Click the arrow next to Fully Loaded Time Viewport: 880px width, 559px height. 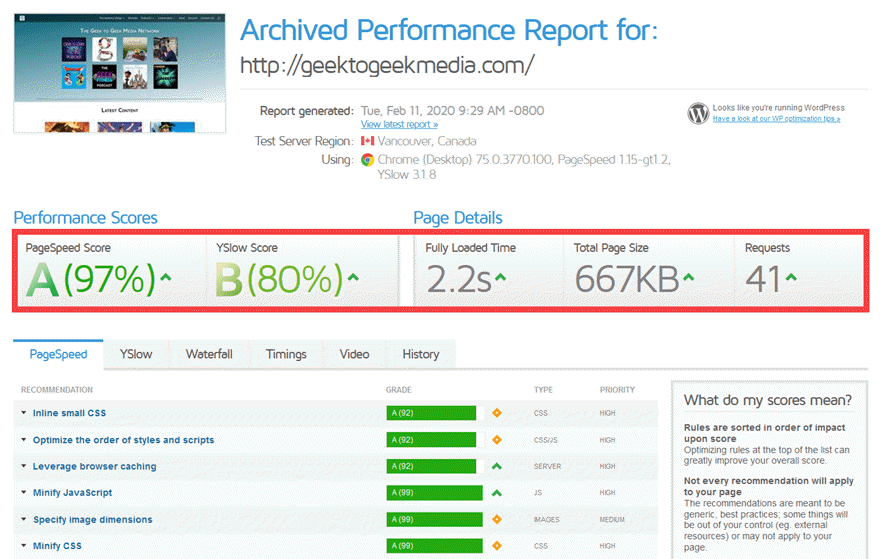[x=500, y=277]
